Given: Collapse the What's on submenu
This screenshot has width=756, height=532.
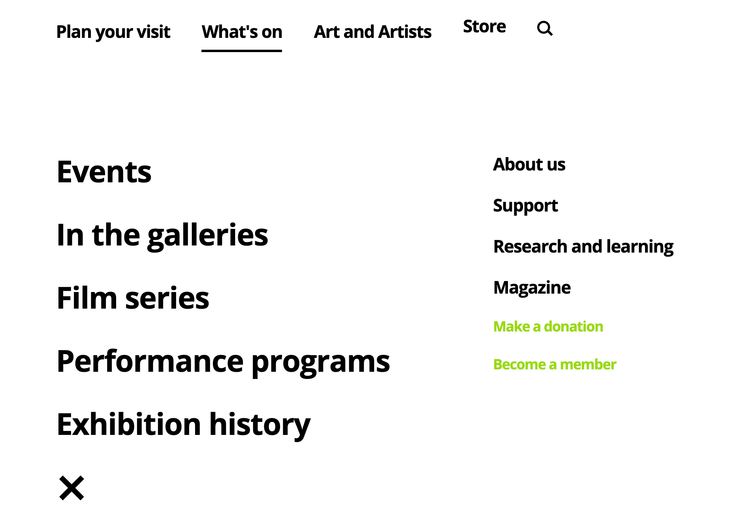Looking at the screenshot, I should click(x=242, y=32).
